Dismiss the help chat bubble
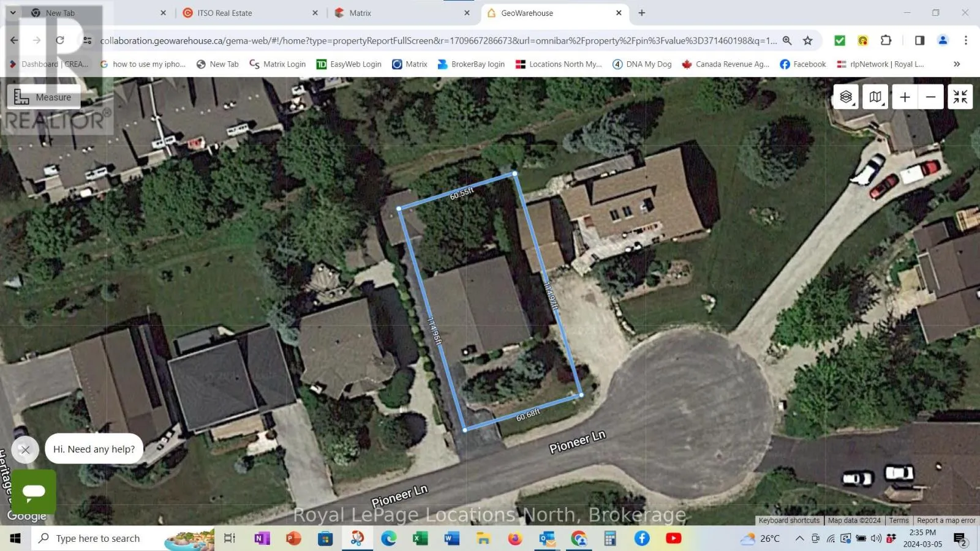The image size is (980, 551). 25,449
